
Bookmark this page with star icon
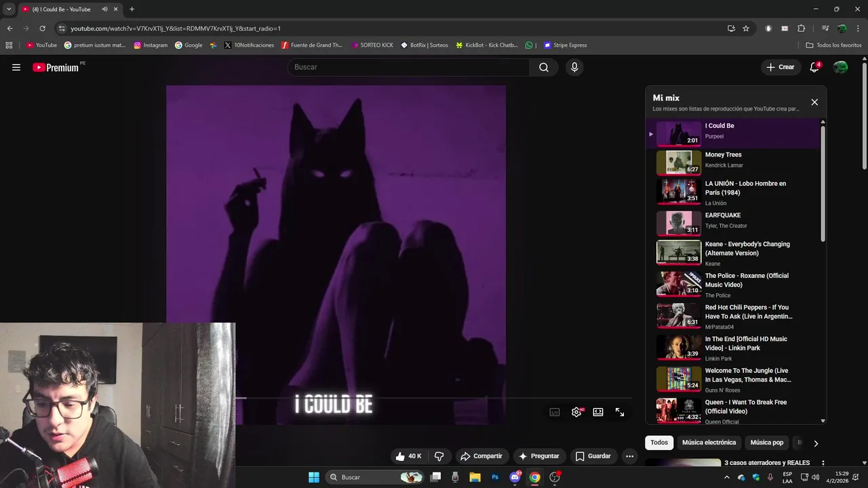(746, 28)
